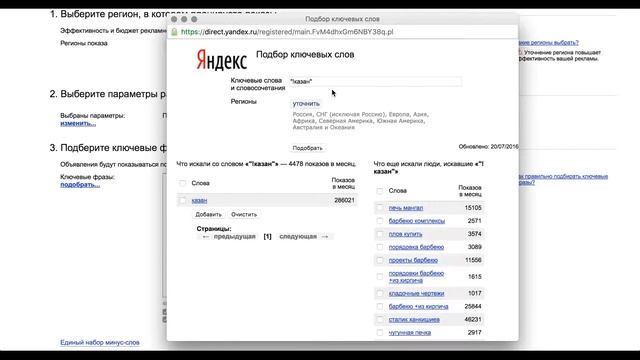Click the 2917 impressions value
The width and height of the screenshot is (640, 360).
click(475, 332)
